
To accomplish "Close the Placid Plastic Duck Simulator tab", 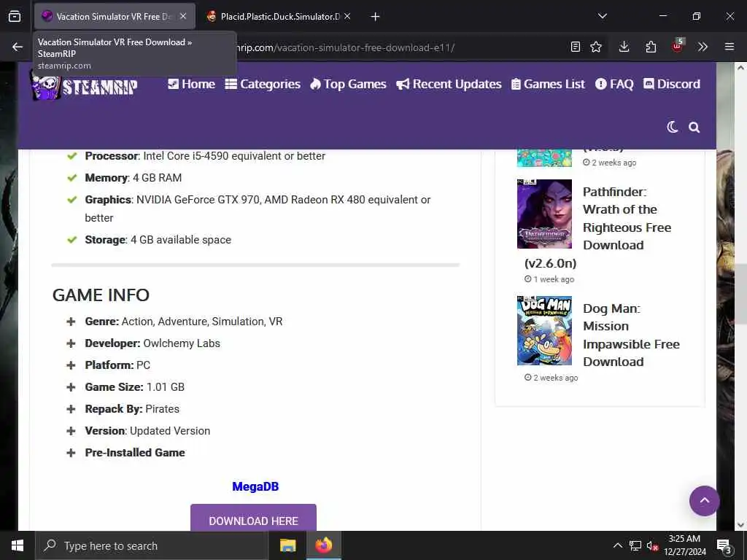I will pyautogui.click(x=347, y=16).
